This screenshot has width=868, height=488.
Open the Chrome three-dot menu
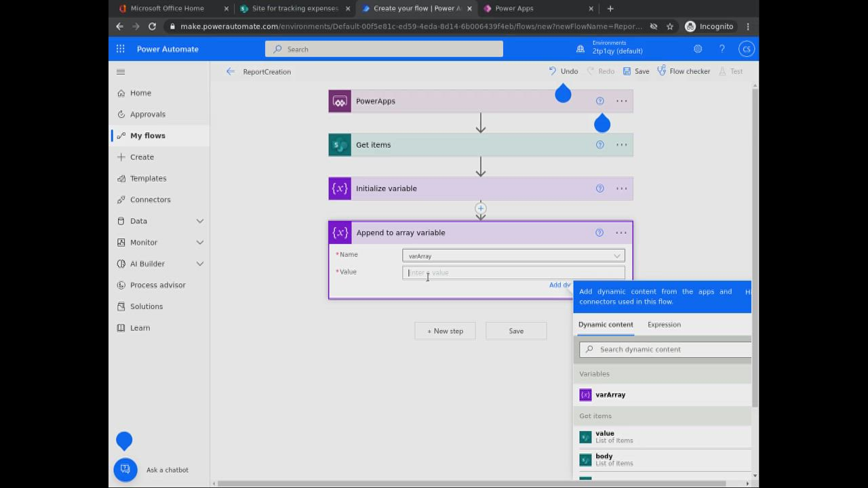pos(748,26)
